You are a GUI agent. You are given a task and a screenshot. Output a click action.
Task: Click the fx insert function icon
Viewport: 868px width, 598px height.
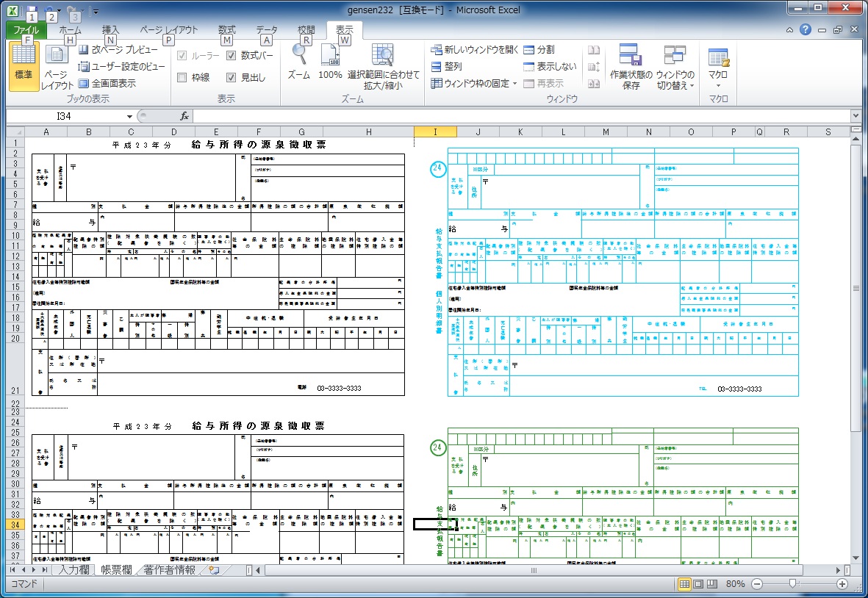pos(184,116)
